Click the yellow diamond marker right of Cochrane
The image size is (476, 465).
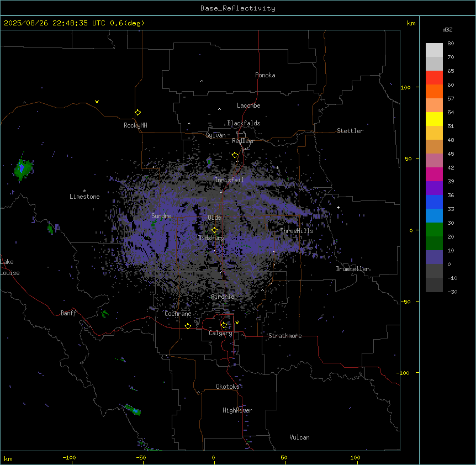pos(188,326)
